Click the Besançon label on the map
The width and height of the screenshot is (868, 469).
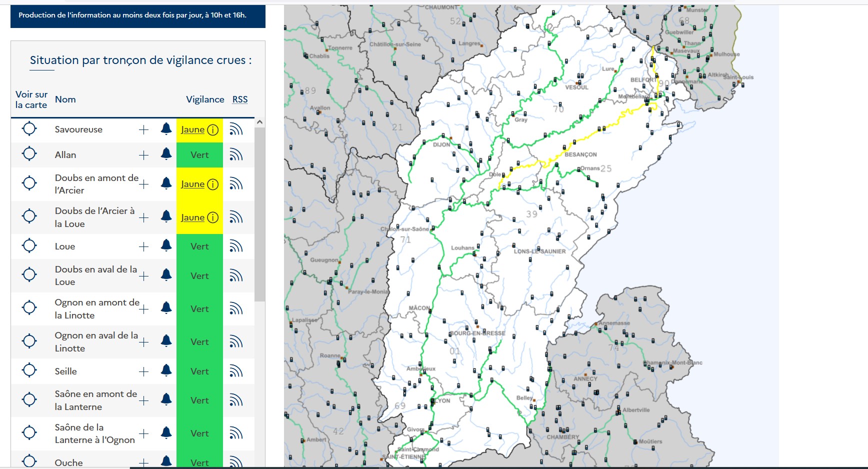580,155
